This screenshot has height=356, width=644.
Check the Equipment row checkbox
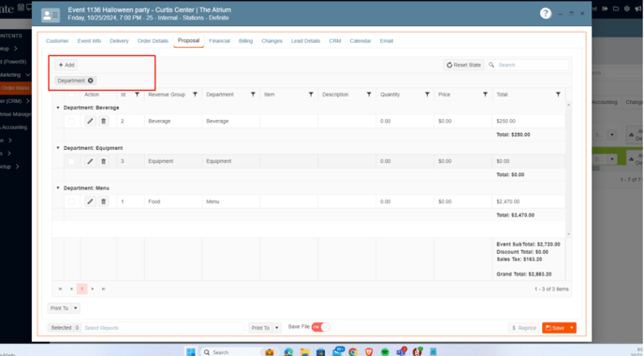[x=71, y=161]
